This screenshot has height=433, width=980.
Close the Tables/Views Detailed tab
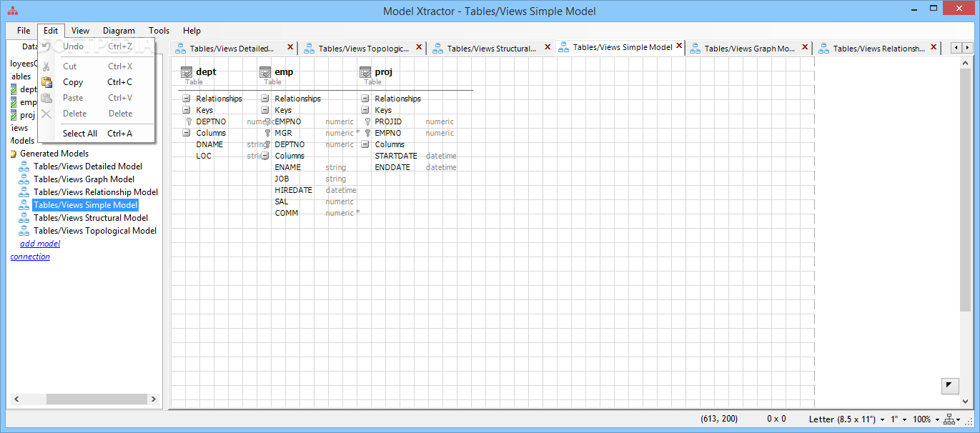click(290, 48)
